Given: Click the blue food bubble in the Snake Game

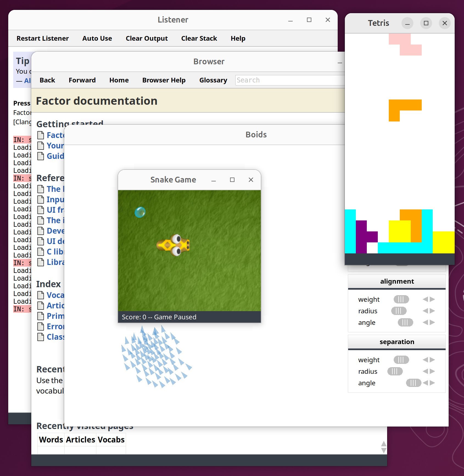Looking at the screenshot, I should (140, 212).
